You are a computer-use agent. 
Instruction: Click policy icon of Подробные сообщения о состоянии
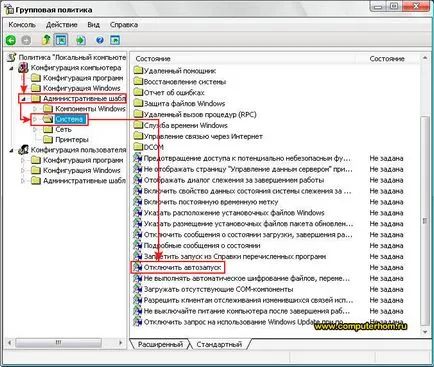pyautogui.click(x=138, y=245)
